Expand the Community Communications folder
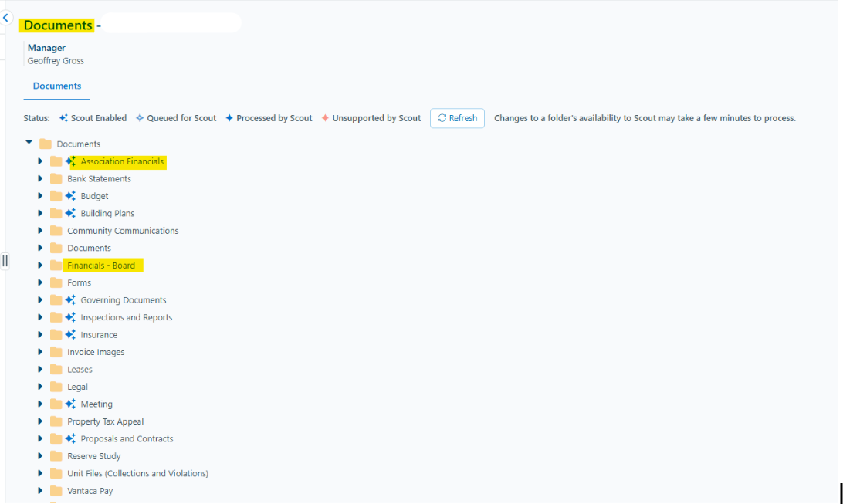Viewport: 843px width, 504px height. (x=40, y=231)
